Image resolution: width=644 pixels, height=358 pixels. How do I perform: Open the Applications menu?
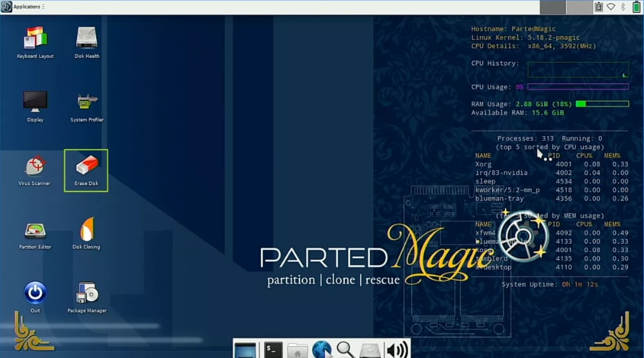point(26,6)
